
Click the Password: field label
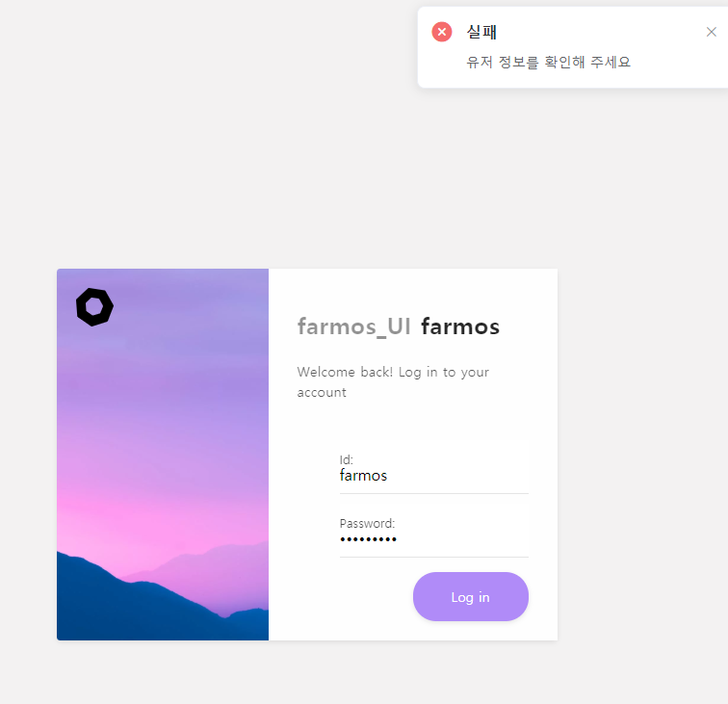click(x=367, y=523)
